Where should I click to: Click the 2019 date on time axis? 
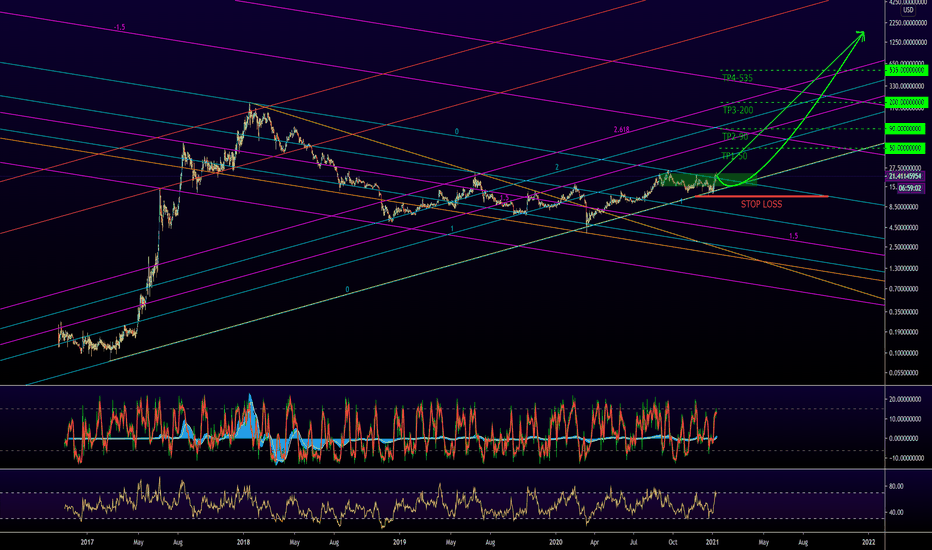click(399, 542)
